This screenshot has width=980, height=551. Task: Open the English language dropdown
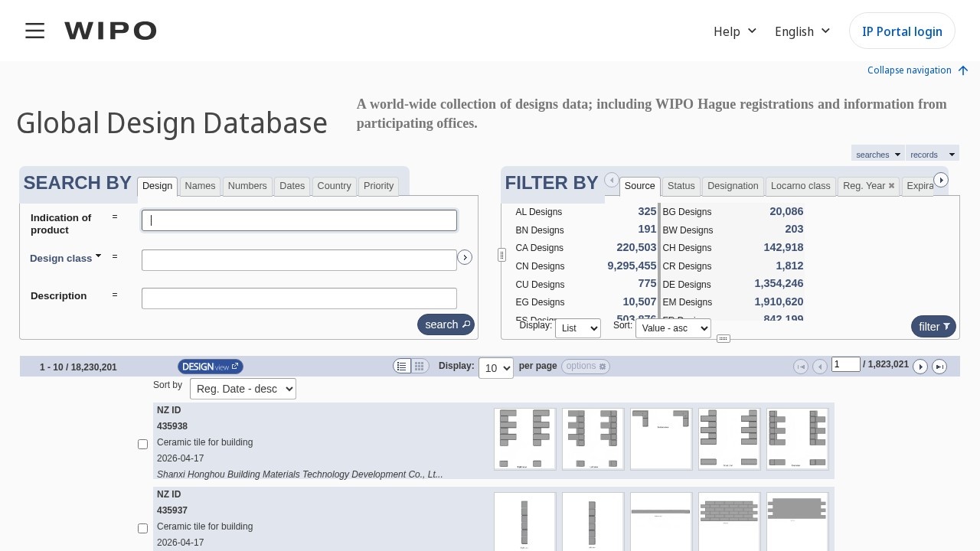pos(802,31)
